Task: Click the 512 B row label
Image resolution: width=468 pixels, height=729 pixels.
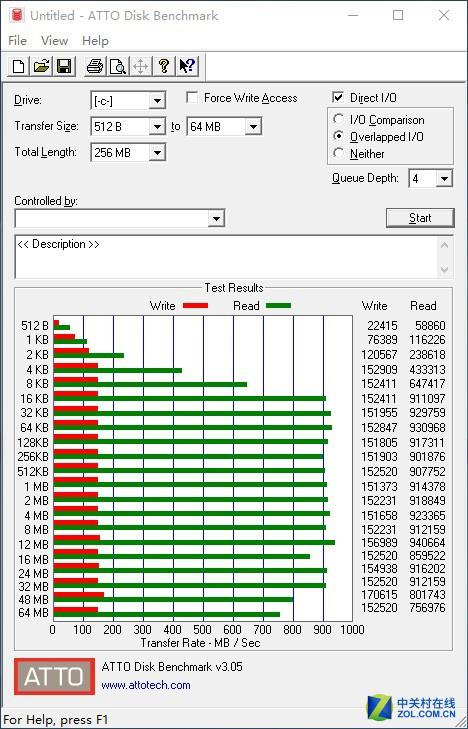Action: 34,325
